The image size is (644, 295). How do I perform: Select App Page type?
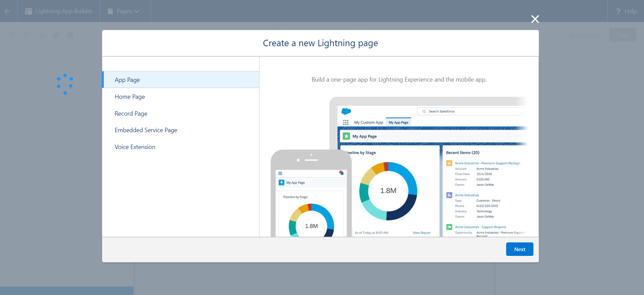click(181, 80)
